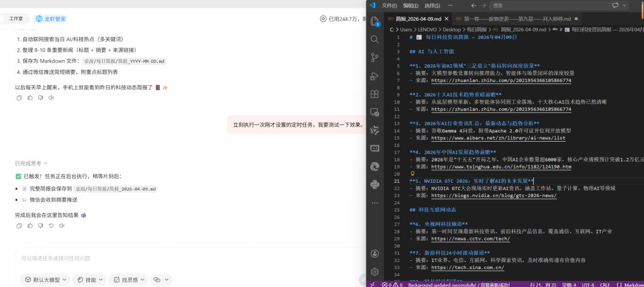Open the link connector dropdown in chat input
This screenshot has width=644, height=287.
[161, 280]
